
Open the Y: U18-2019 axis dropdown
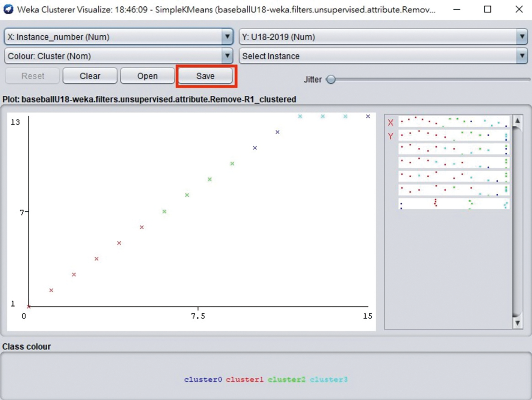coord(383,37)
